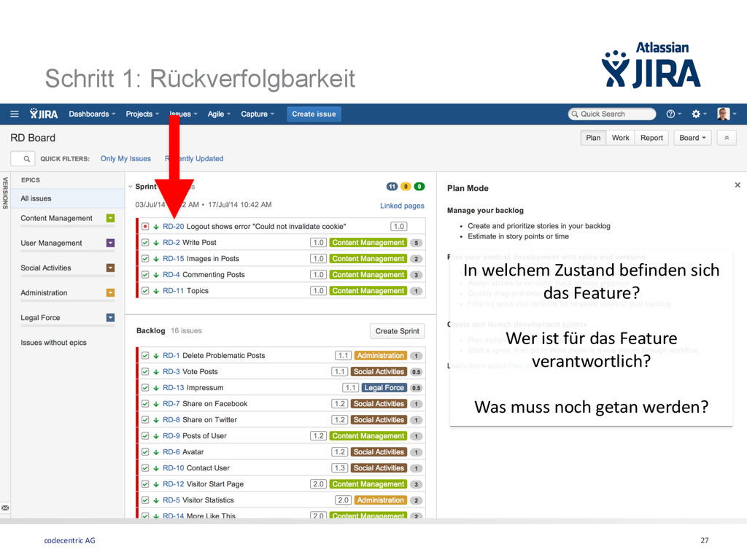Expand User Management epic dropdown arrow
The height and width of the screenshot is (560, 747).
pyautogui.click(x=111, y=243)
